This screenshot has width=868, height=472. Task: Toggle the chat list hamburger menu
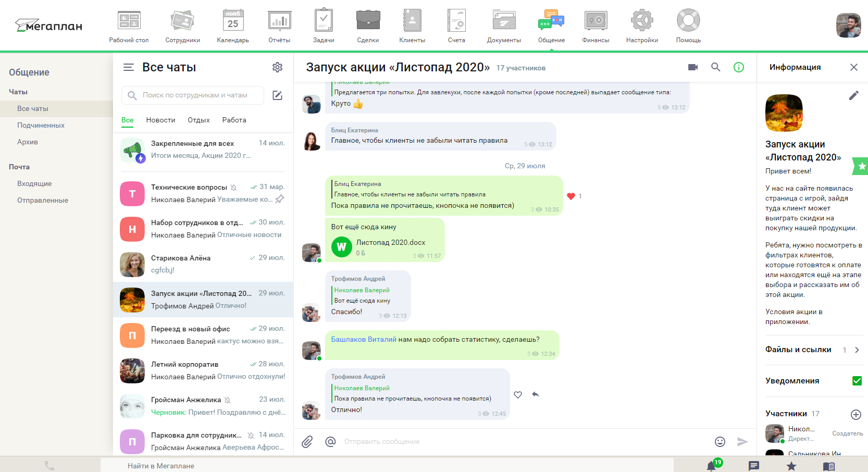[x=128, y=67]
